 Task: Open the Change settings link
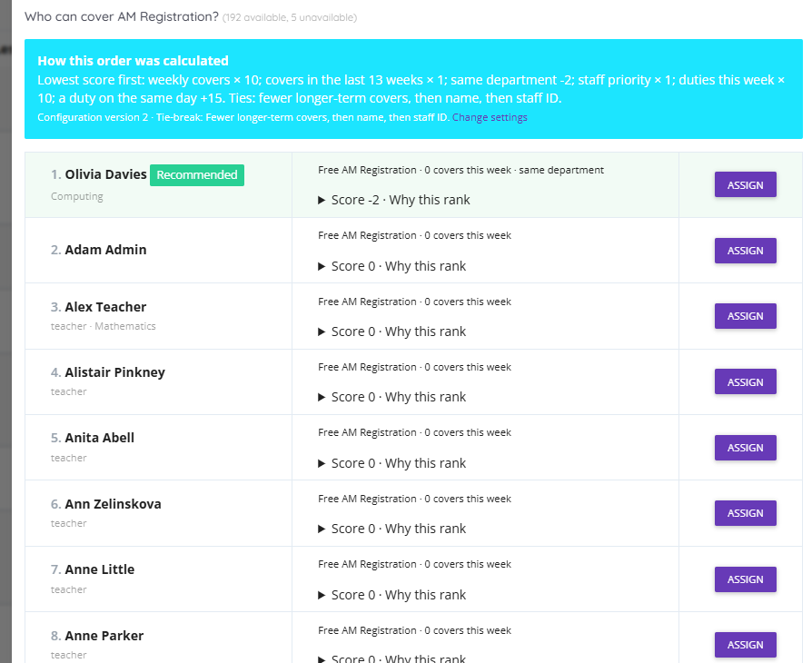coord(490,117)
